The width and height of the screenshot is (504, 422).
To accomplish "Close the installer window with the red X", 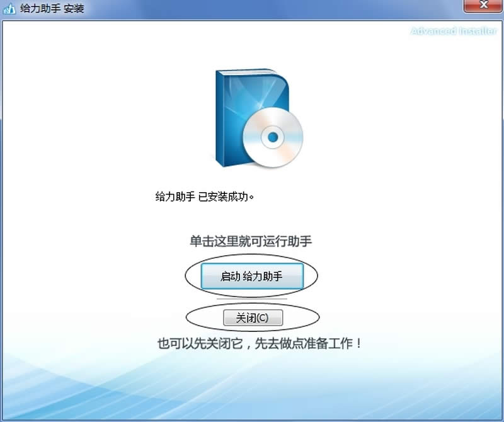I will pos(483,5).
